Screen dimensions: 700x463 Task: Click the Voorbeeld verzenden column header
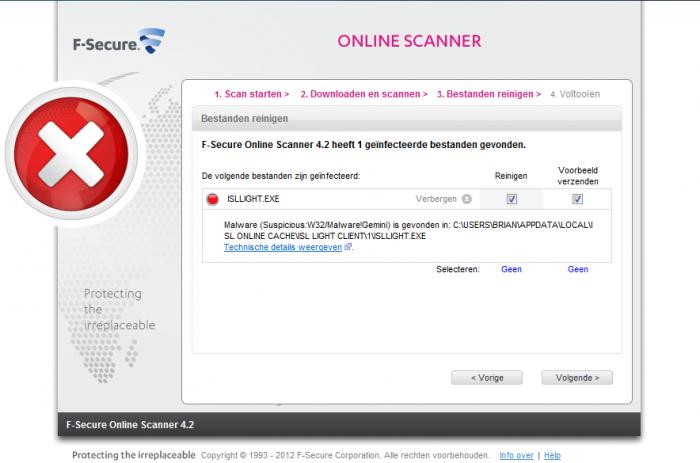(578, 176)
